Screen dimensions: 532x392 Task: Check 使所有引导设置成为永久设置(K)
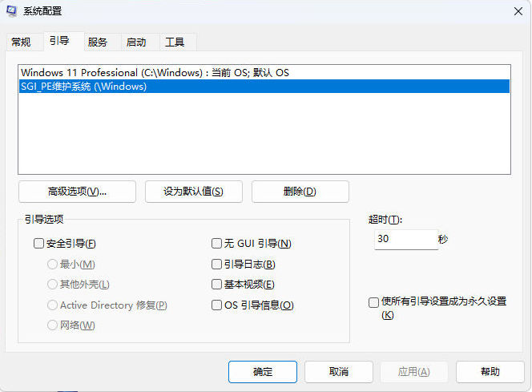coord(373,302)
